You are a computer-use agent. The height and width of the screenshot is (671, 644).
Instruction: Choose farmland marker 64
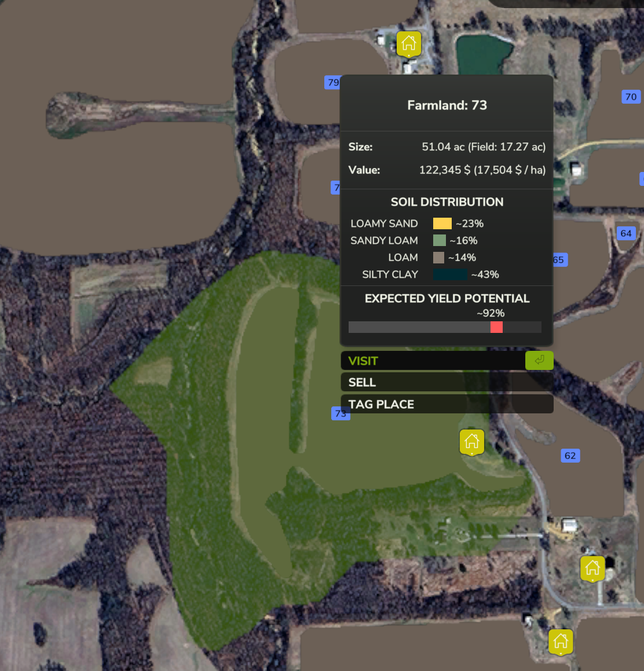pos(626,233)
